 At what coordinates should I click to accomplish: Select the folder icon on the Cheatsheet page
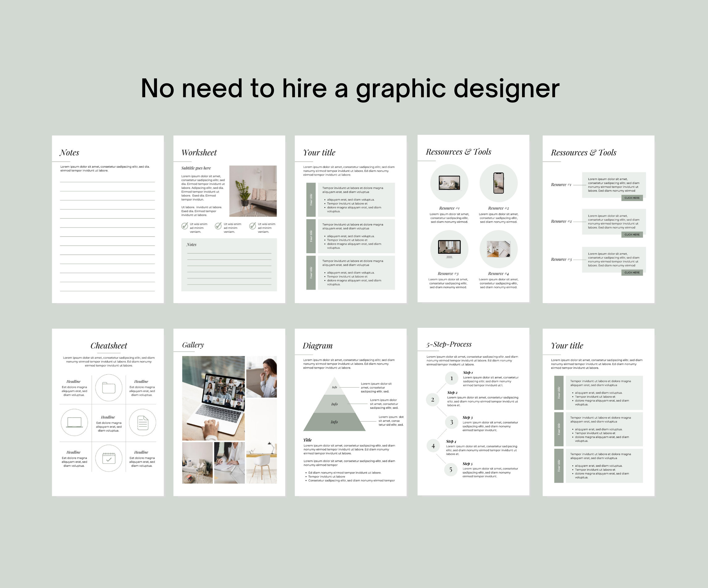click(x=108, y=388)
